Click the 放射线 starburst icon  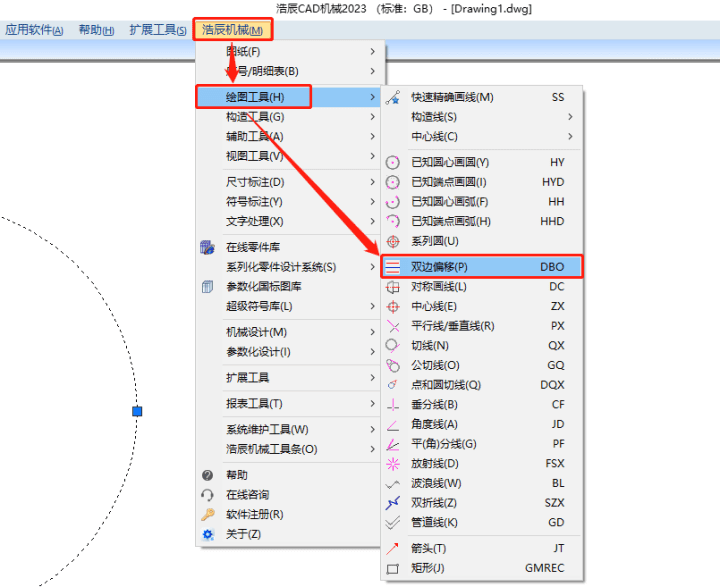pos(393,464)
